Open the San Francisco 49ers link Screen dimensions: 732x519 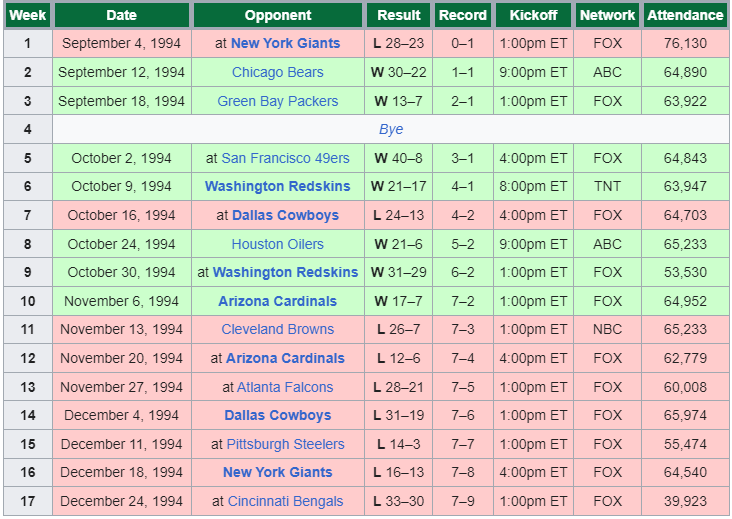tap(285, 158)
